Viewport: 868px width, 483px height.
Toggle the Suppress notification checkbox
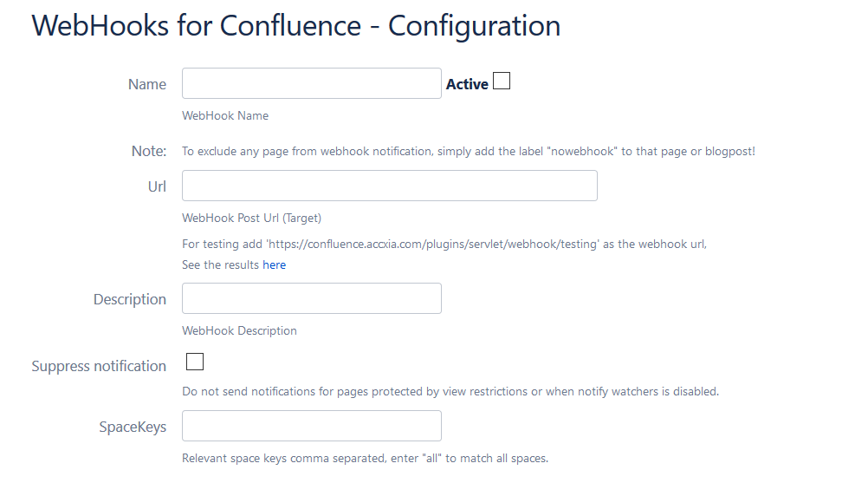coord(195,362)
